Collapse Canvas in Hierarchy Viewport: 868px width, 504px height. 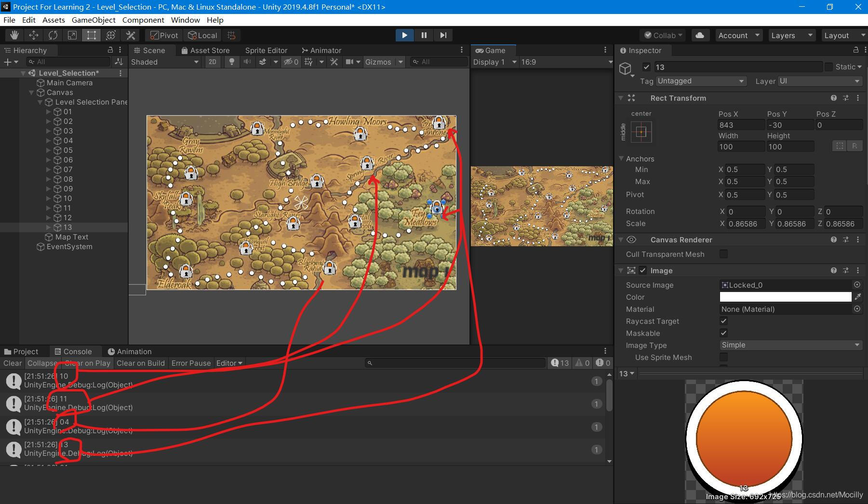pyautogui.click(x=32, y=92)
